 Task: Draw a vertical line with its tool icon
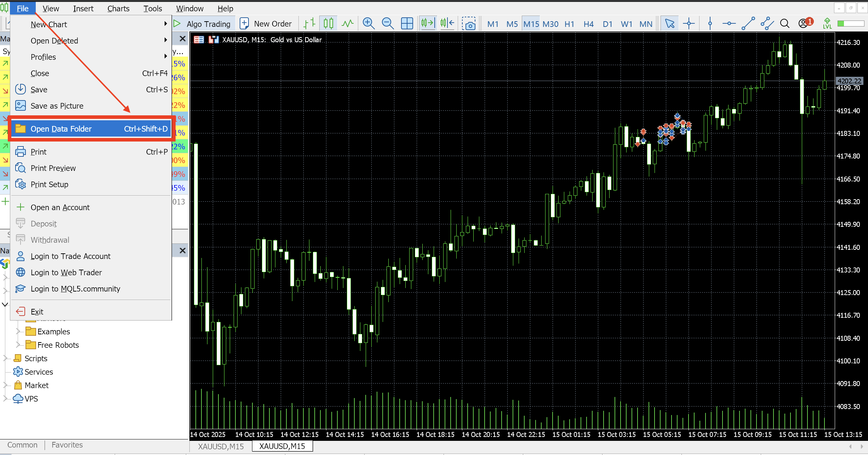710,24
